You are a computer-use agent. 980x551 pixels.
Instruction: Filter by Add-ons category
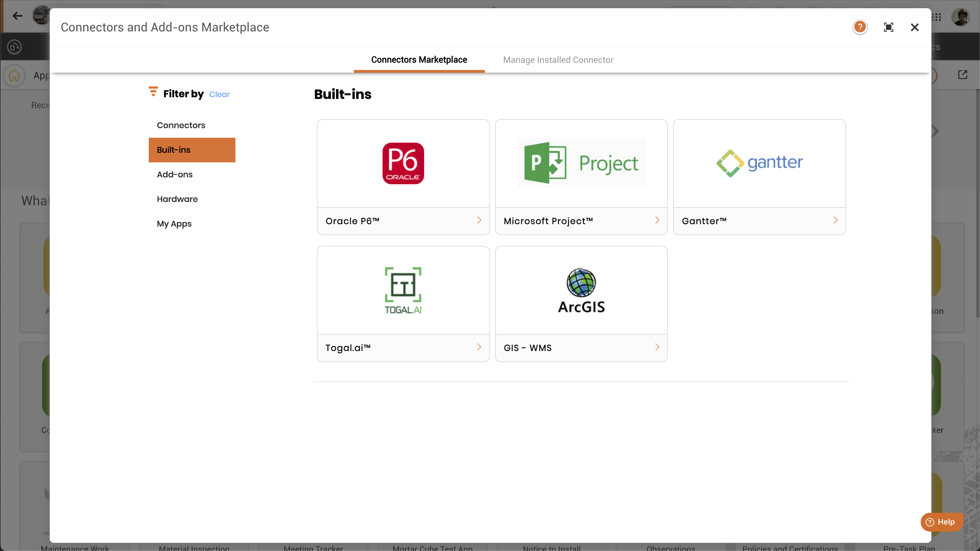click(x=175, y=175)
